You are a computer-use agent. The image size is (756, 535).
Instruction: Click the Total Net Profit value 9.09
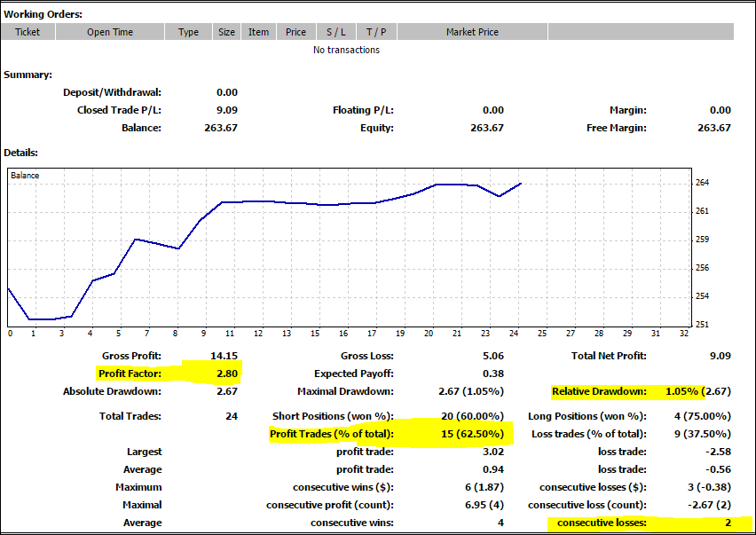point(720,356)
